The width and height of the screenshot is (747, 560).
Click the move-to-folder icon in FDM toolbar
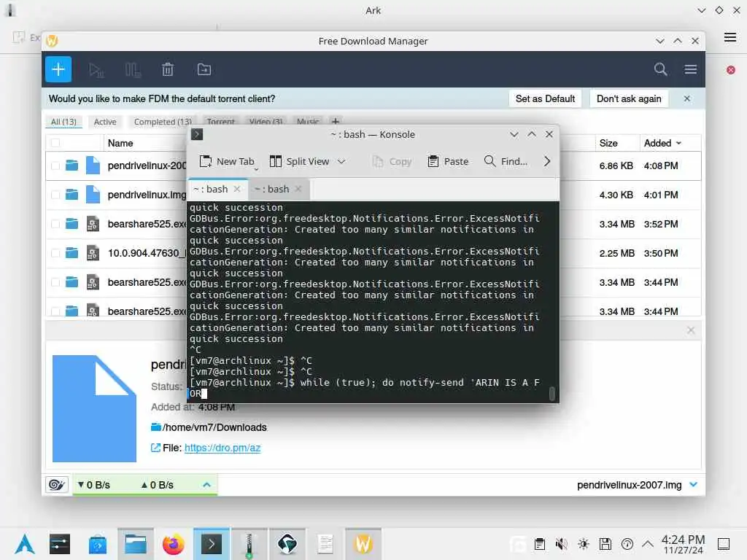(x=204, y=69)
